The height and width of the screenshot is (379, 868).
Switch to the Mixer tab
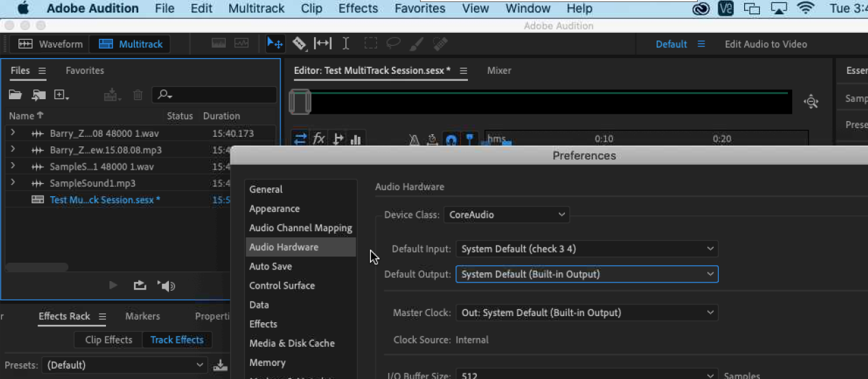pos(499,70)
